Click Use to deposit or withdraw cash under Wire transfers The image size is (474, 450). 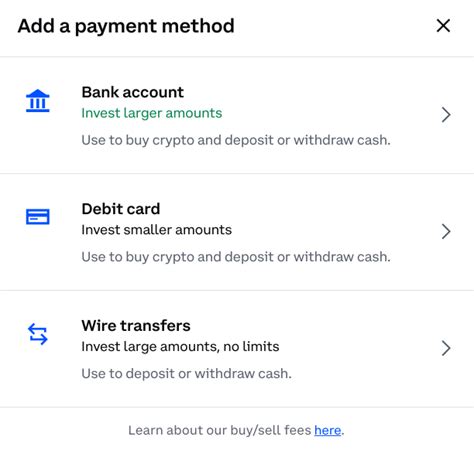coord(187,374)
